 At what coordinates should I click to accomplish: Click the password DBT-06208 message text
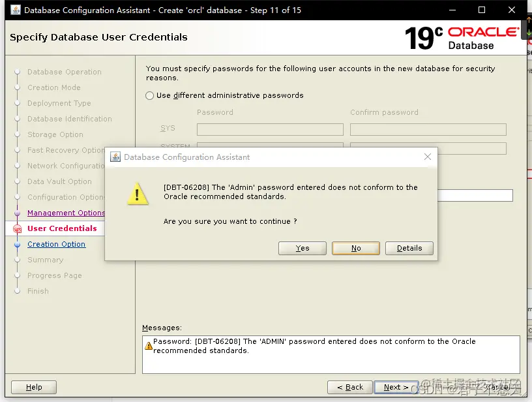pos(314,346)
